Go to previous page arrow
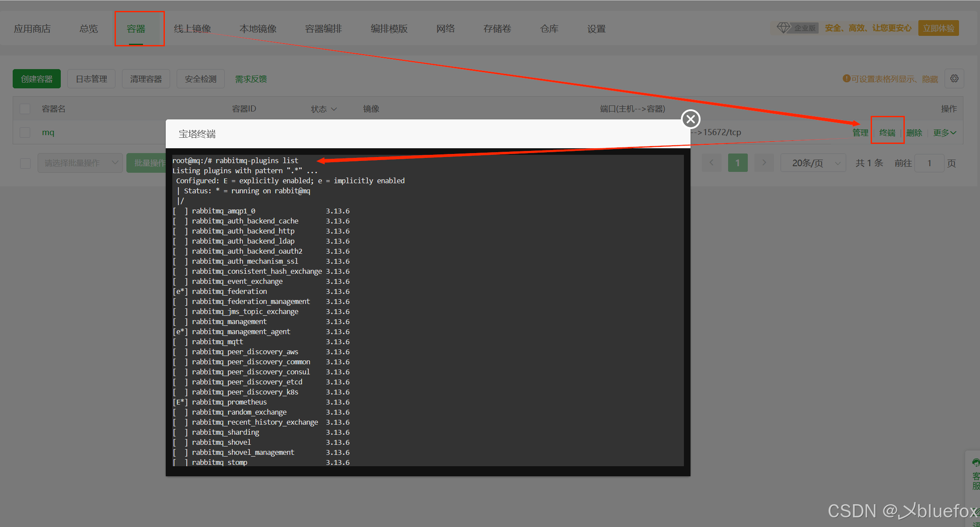 (x=711, y=163)
